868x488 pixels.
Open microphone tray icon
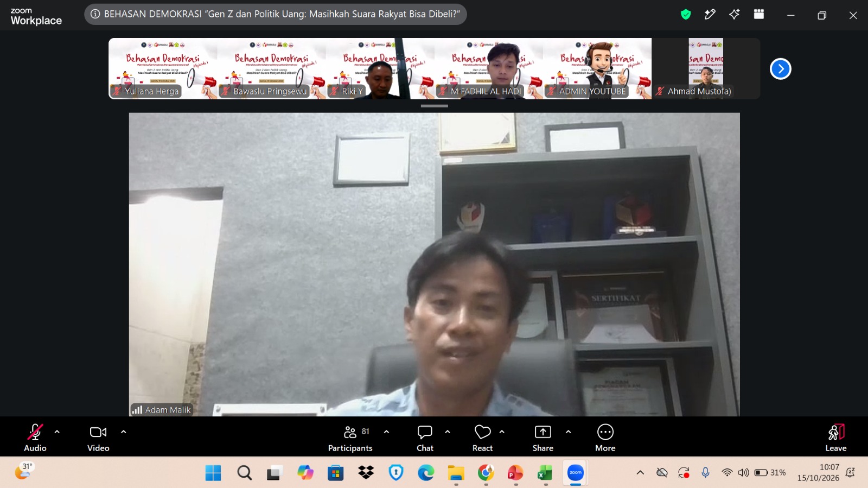point(705,473)
